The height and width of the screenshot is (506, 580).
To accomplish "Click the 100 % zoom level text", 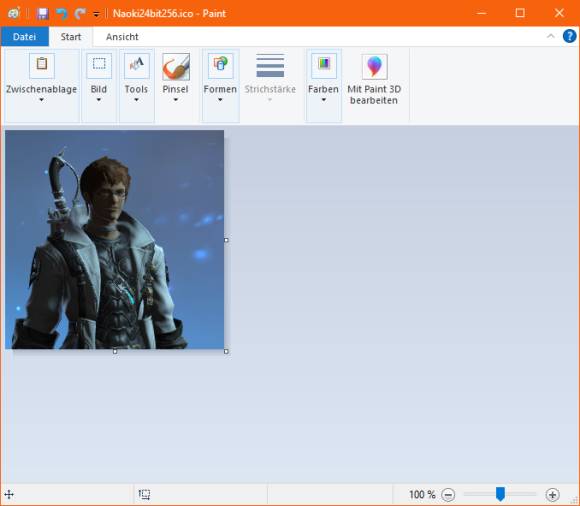I will click(422, 495).
